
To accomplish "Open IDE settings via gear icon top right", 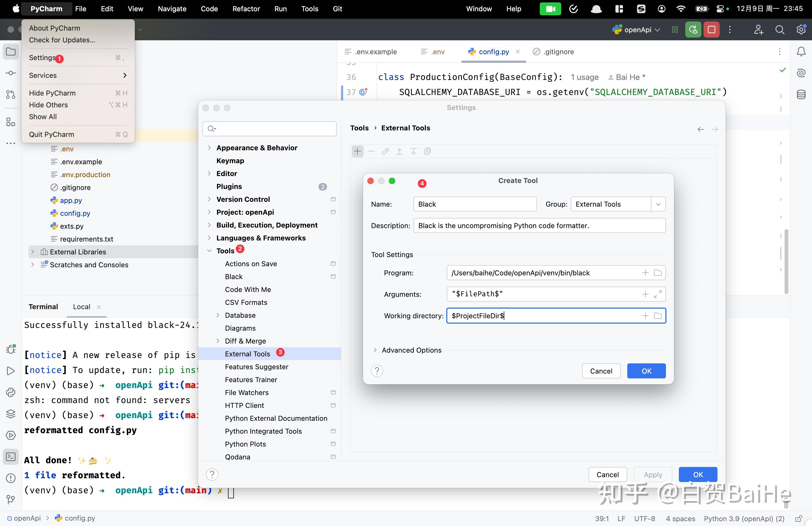I will tap(801, 30).
